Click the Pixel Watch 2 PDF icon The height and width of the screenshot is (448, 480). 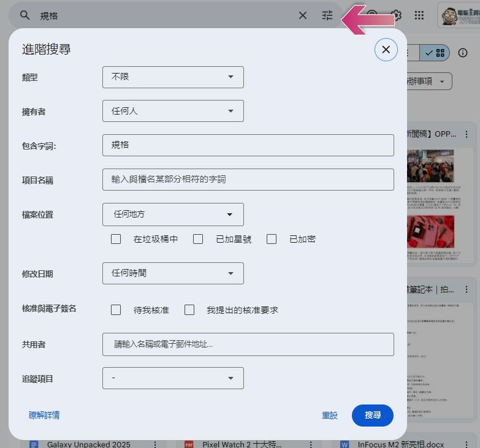pyautogui.click(x=189, y=444)
